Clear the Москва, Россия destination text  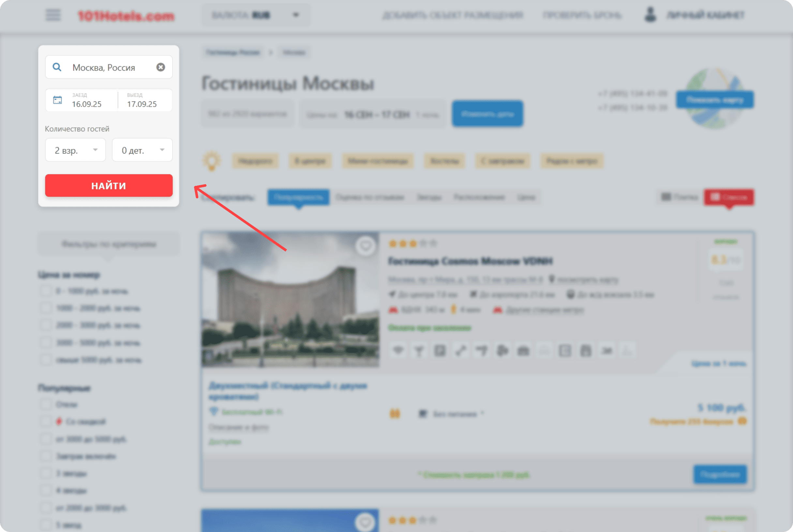(x=160, y=67)
